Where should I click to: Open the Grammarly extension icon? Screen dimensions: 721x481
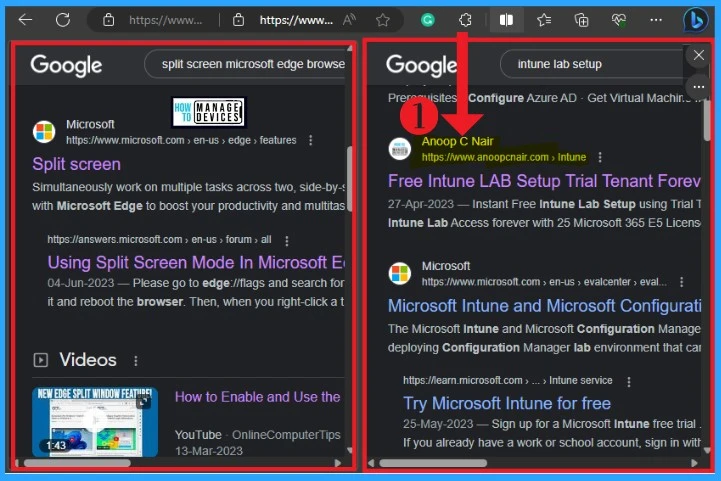(x=428, y=20)
